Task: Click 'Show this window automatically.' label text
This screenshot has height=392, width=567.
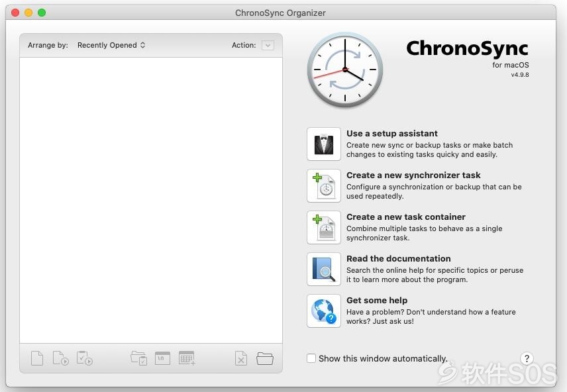Action: 383,359
